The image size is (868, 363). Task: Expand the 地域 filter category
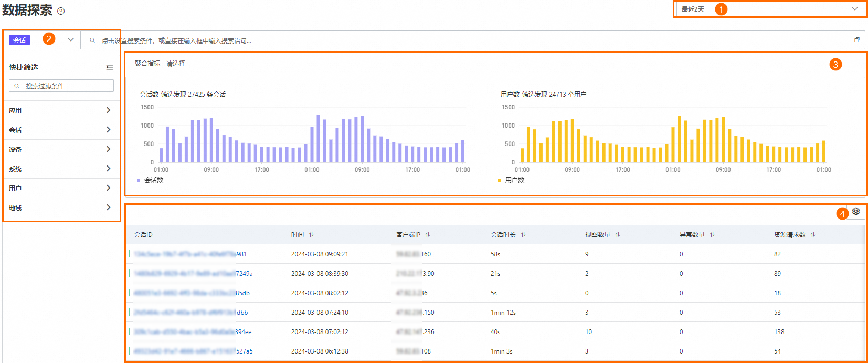click(x=61, y=208)
